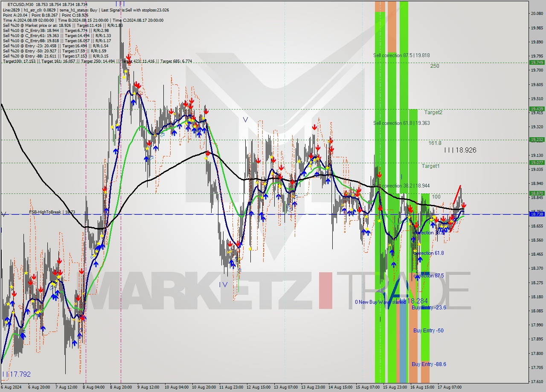Screen dimensions: 546x392
Task: Select the 'Buy Entry -50' label
Action: [x=428, y=331]
